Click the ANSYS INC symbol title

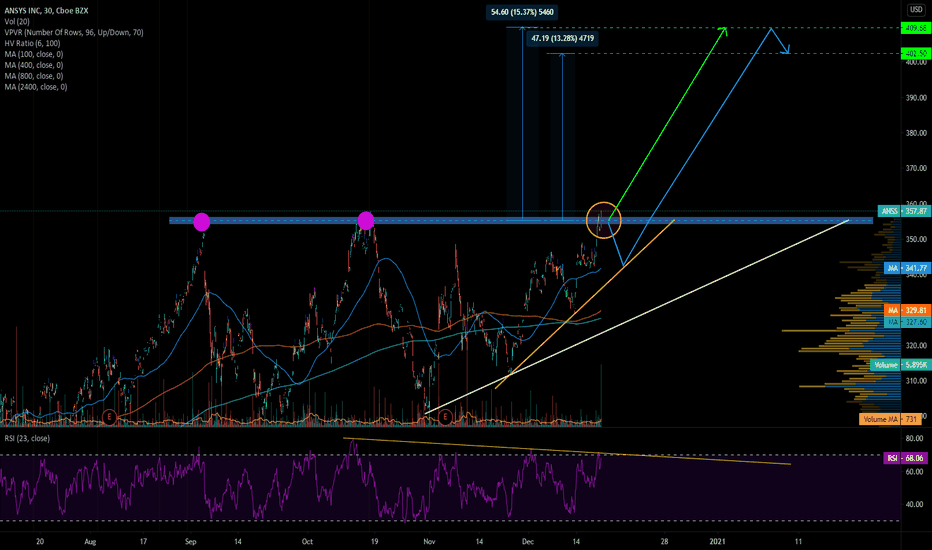click(46, 11)
